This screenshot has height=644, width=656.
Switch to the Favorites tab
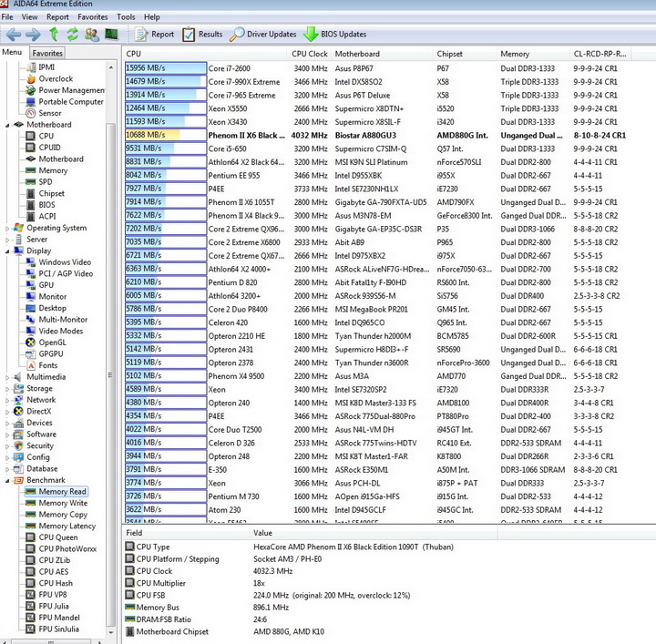click(x=47, y=53)
